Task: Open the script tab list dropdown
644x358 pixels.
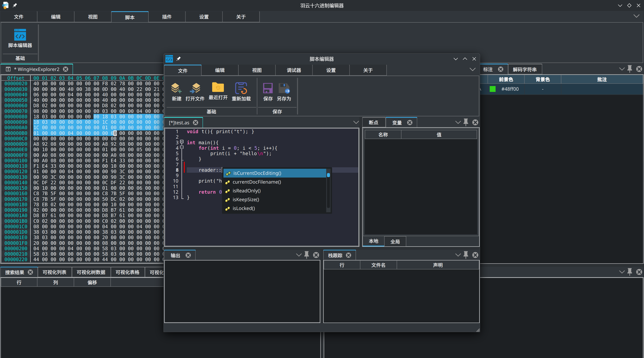Action: pyautogui.click(x=356, y=122)
